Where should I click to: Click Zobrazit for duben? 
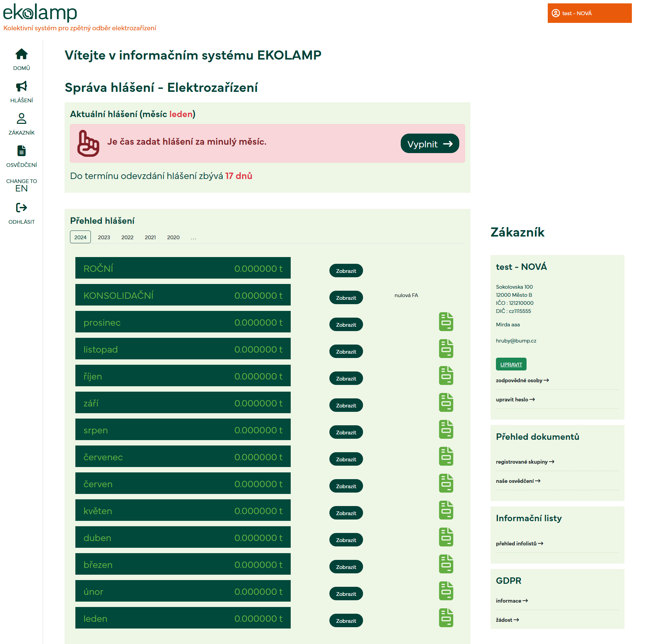(x=346, y=540)
